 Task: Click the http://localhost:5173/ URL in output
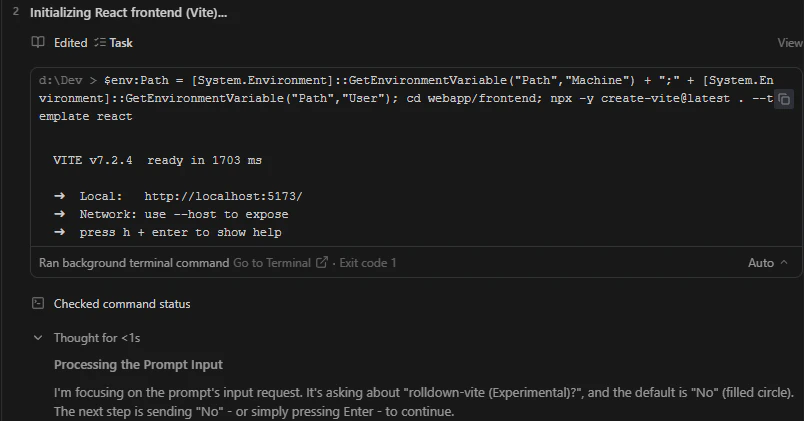[x=223, y=196]
